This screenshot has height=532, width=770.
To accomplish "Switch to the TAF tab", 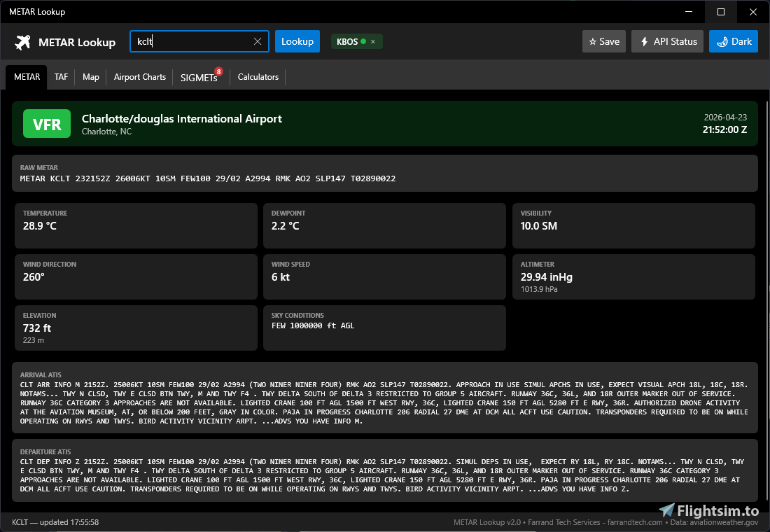I will click(62, 77).
